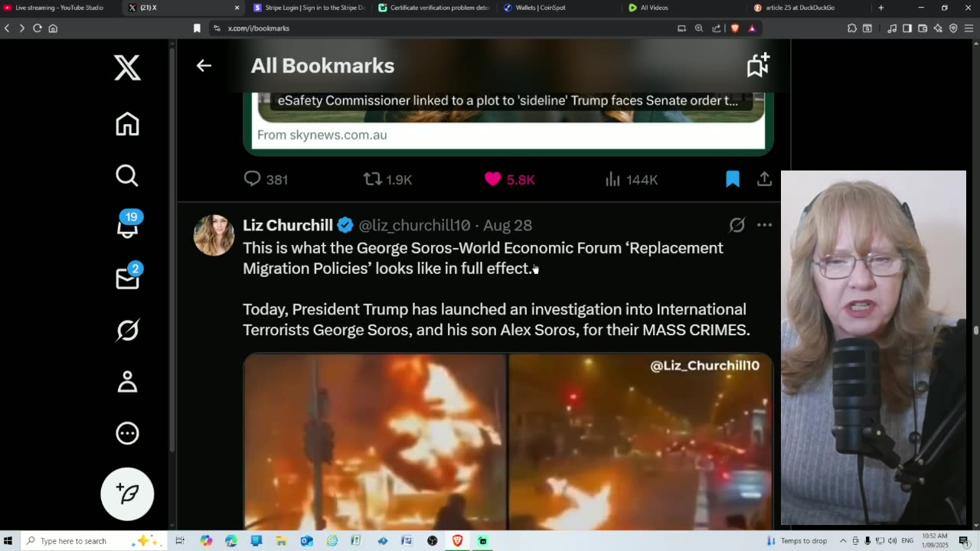Click browser back arrow
This screenshot has height=551, width=980.
pos(7,28)
